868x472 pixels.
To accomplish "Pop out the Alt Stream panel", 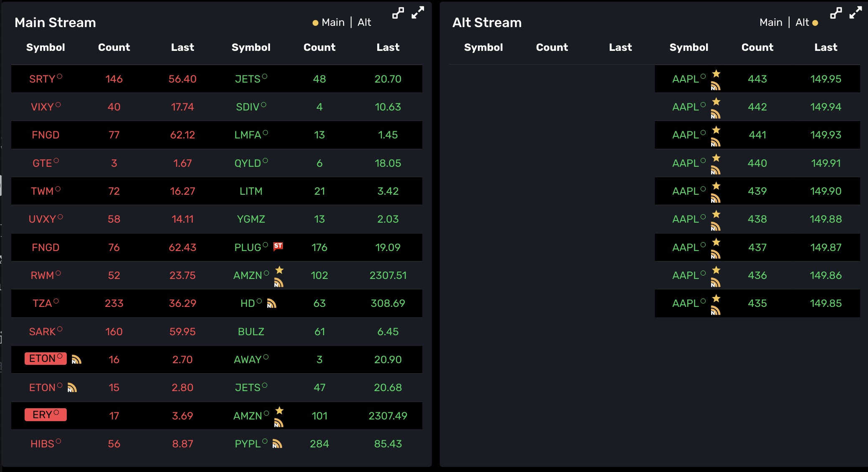I will point(836,13).
